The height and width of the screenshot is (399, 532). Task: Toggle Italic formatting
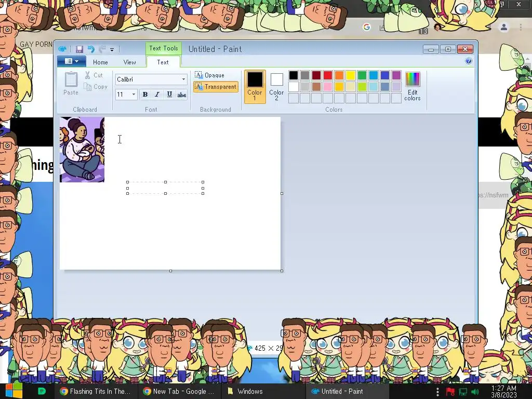pos(157,95)
